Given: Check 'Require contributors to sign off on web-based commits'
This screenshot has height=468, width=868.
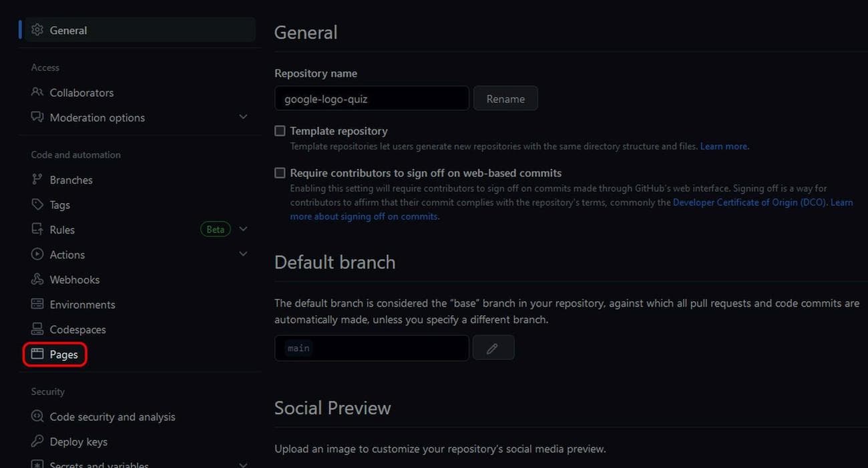Looking at the screenshot, I should (x=279, y=172).
